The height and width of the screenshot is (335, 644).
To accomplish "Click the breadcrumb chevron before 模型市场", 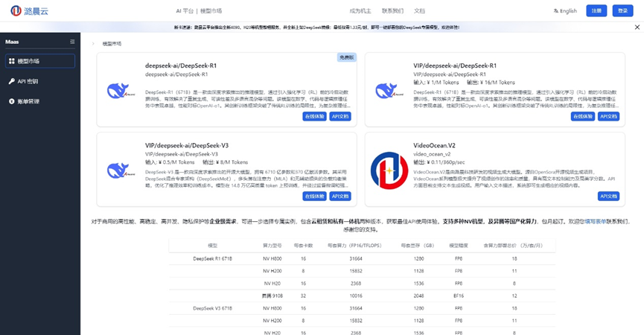I will (93, 43).
